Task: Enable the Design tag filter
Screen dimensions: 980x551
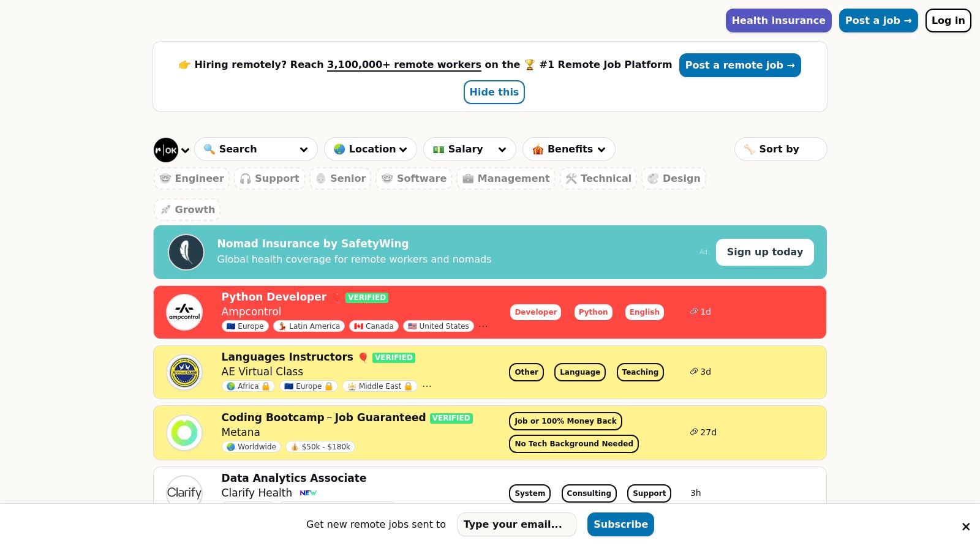Action: tap(674, 179)
